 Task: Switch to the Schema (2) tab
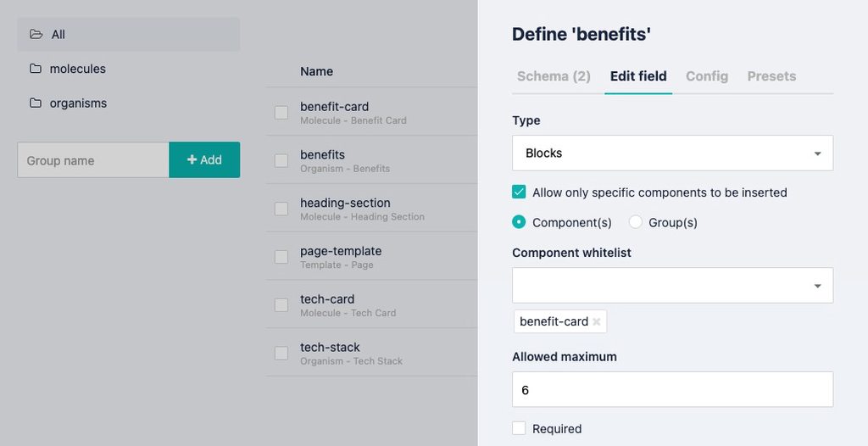tap(554, 76)
